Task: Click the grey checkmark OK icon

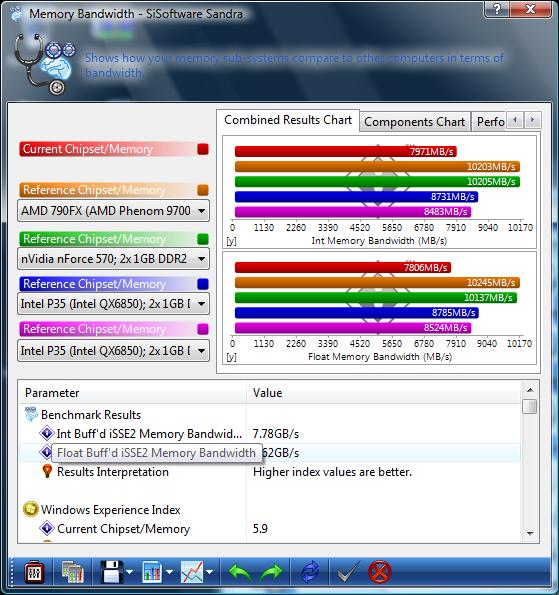Action: click(348, 572)
